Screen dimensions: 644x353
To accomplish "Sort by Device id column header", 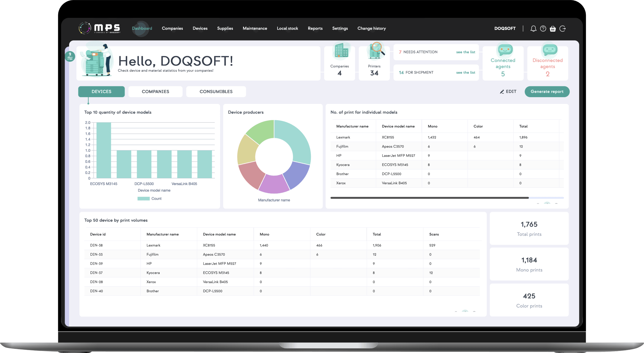I will pyautogui.click(x=98, y=234).
